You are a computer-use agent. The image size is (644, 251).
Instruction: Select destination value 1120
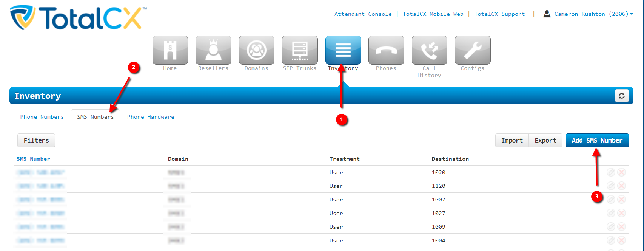pyautogui.click(x=439, y=186)
